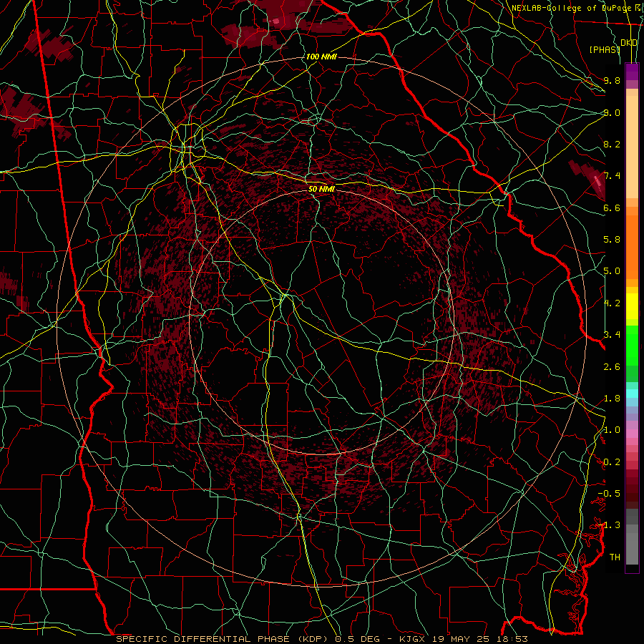Viewport: 644px width, 644px height.
Task: Select the 5.0 value on the color scale
Action: [x=612, y=271]
